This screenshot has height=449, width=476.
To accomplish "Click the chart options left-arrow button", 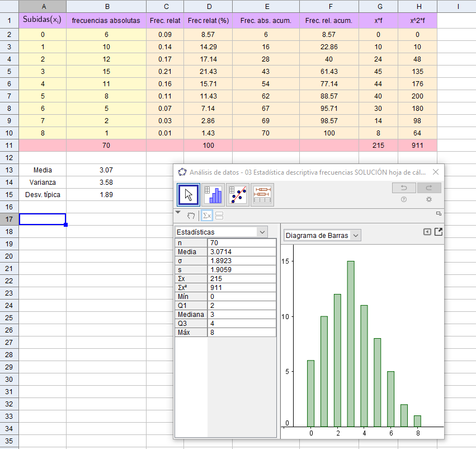I will coord(427,232).
